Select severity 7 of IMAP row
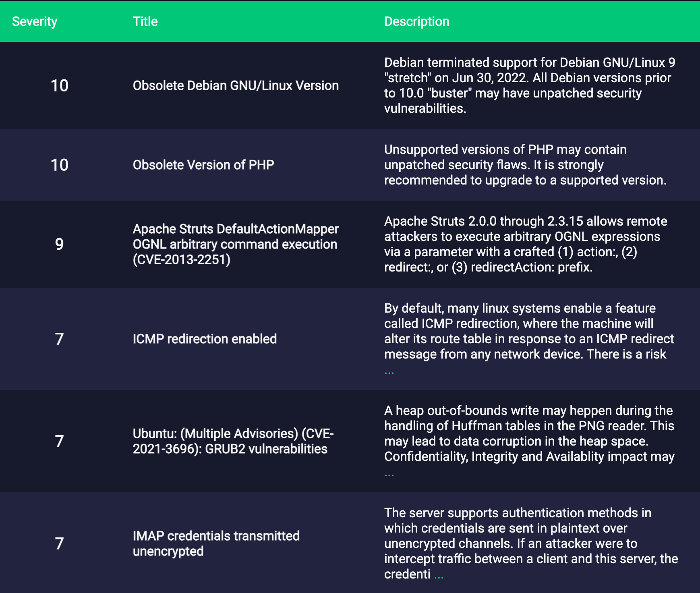 click(x=59, y=543)
